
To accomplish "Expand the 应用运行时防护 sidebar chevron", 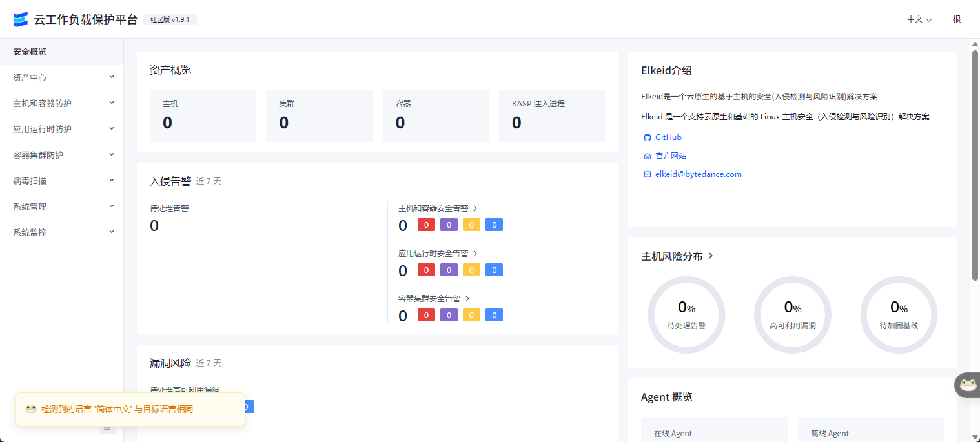I will tap(112, 128).
